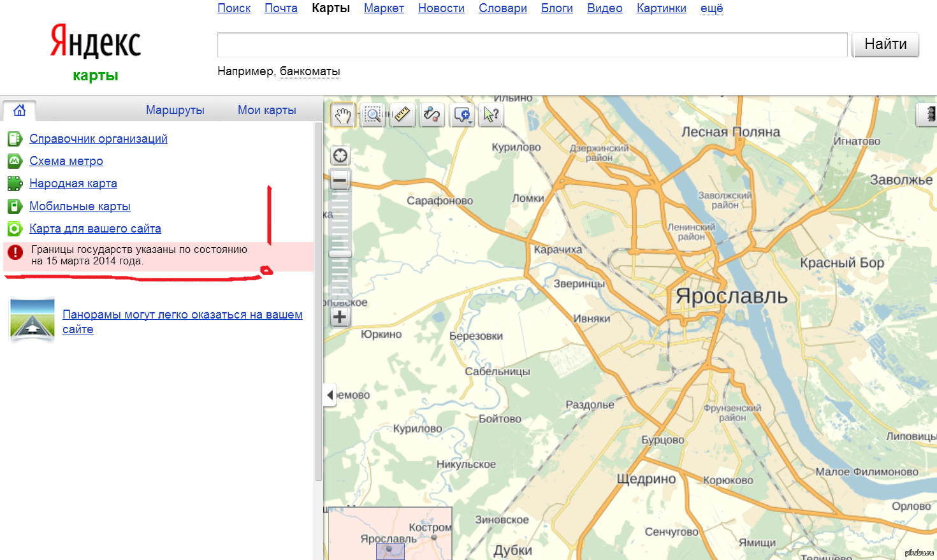The height and width of the screenshot is (560, 937).
Task: Open the add placemark tool
Action: click(462, 115)
